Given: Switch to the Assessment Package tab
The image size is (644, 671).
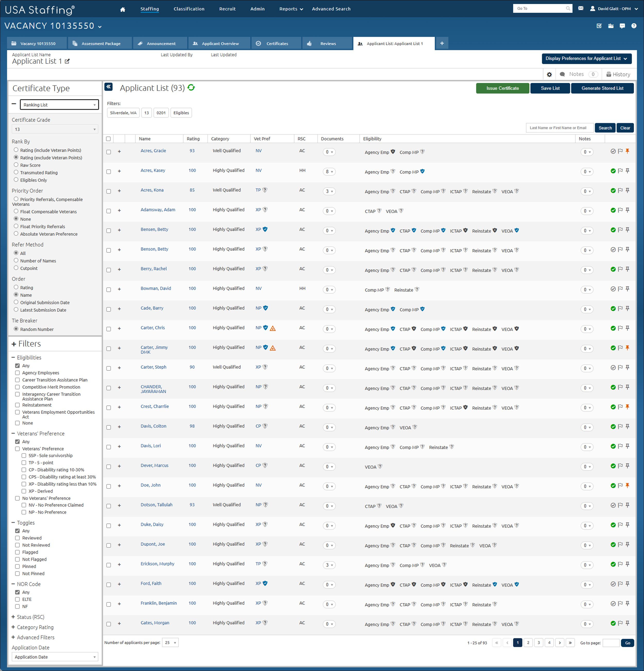Looking at the screenshot, I should [x=100, y=43].
